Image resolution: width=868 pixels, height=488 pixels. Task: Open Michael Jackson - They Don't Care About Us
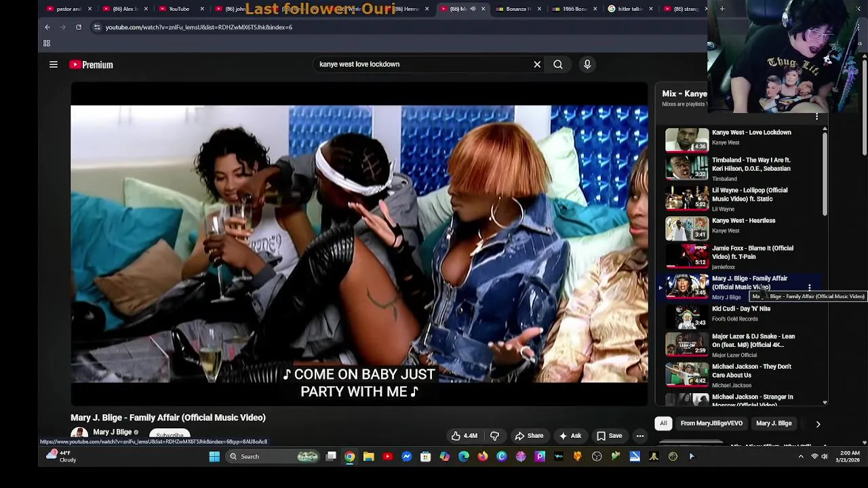pyautogui.click(x=751, y=371)
